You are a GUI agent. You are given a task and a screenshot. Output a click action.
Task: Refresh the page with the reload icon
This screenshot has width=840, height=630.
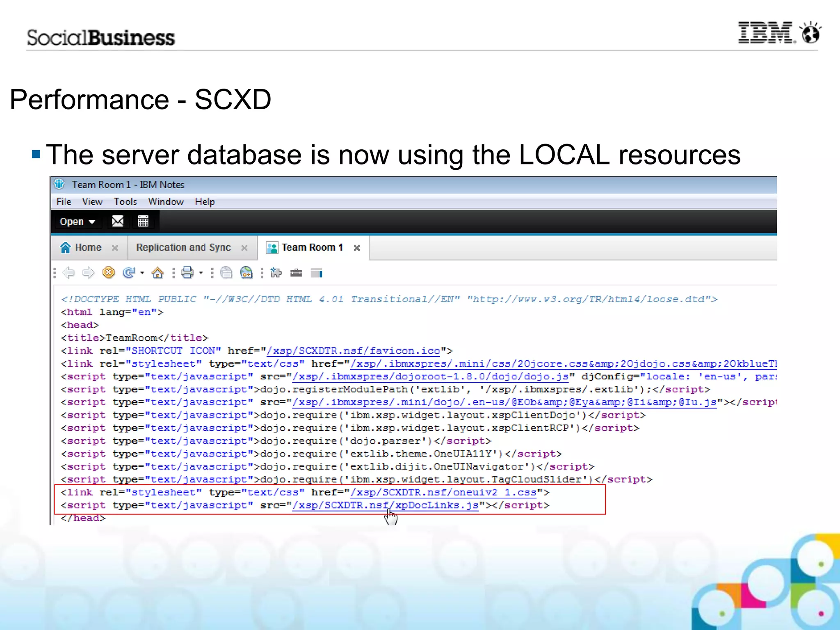[129, 273]
